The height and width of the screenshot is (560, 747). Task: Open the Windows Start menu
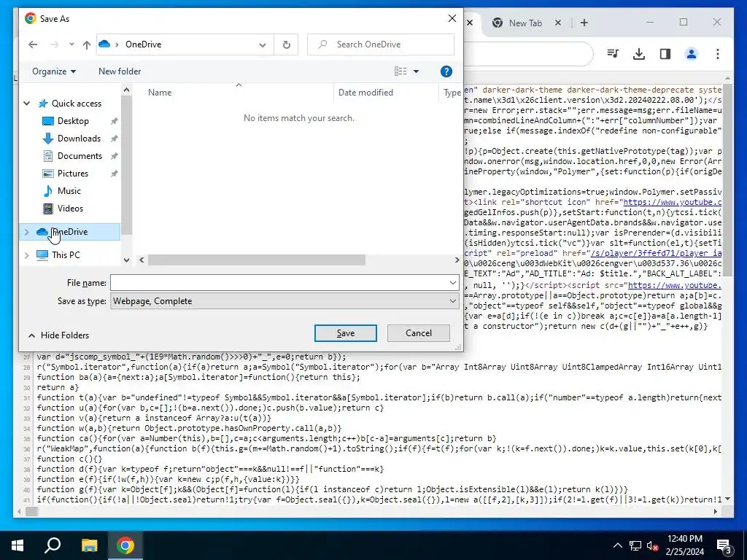(x=18, y=545)
